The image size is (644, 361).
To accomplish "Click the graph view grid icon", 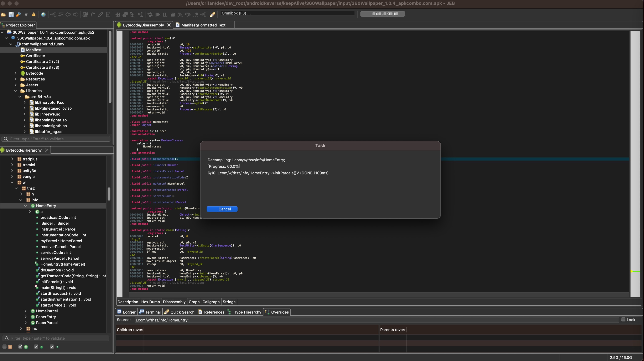I will 118,15.
